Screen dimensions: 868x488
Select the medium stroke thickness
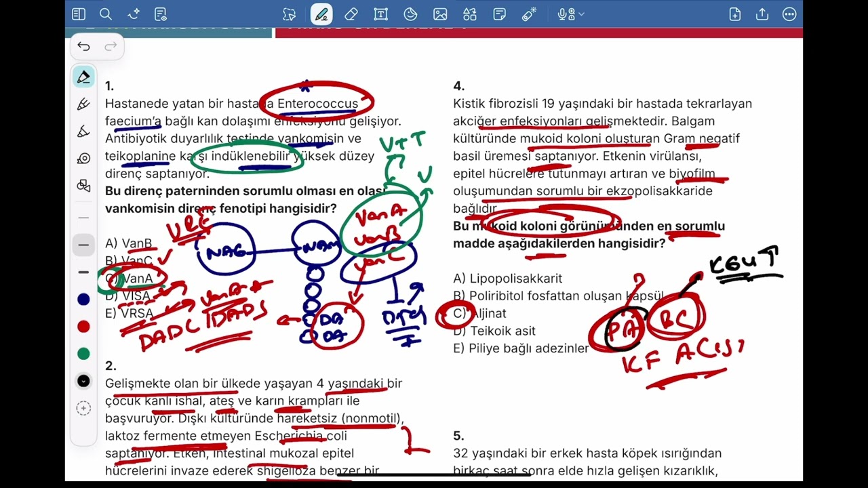tap(83, 245)
